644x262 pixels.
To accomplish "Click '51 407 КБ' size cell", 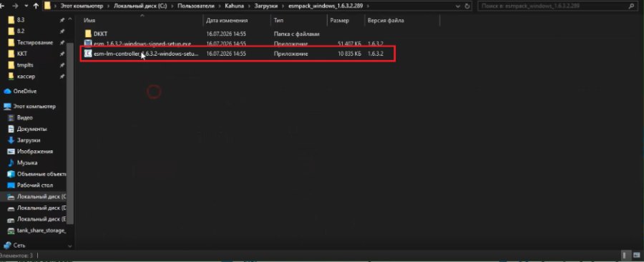I will click(349, 44).
